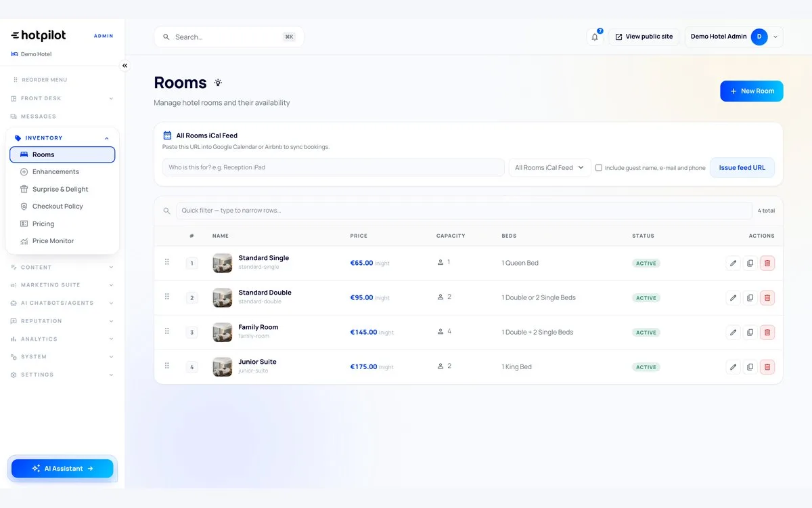The image size is (812, 508).
Task: Open the Pricing menu item
Action: point(62,224)
